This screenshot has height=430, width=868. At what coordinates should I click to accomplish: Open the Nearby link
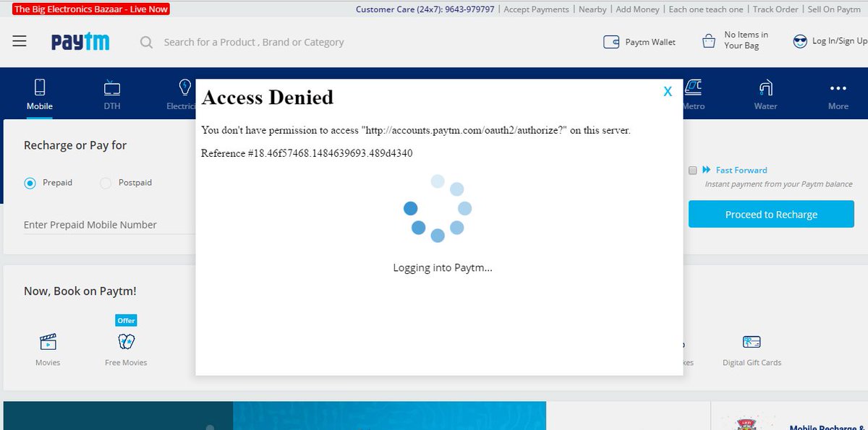click(x=592, y=9)
